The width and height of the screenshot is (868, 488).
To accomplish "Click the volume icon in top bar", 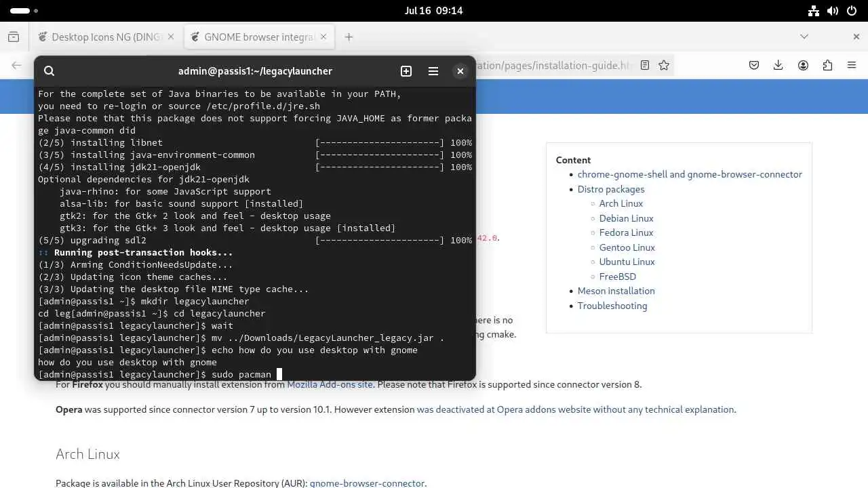I will tap(833, 11).
